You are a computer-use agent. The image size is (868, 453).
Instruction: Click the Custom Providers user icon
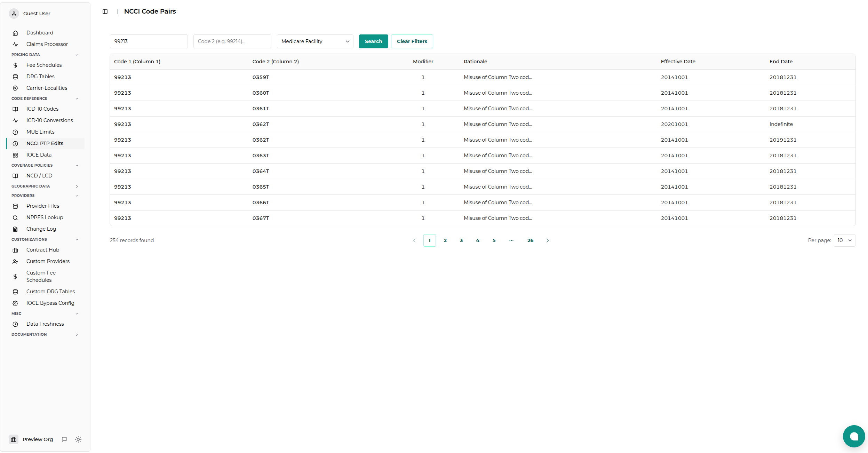click(x=15, y=262)
